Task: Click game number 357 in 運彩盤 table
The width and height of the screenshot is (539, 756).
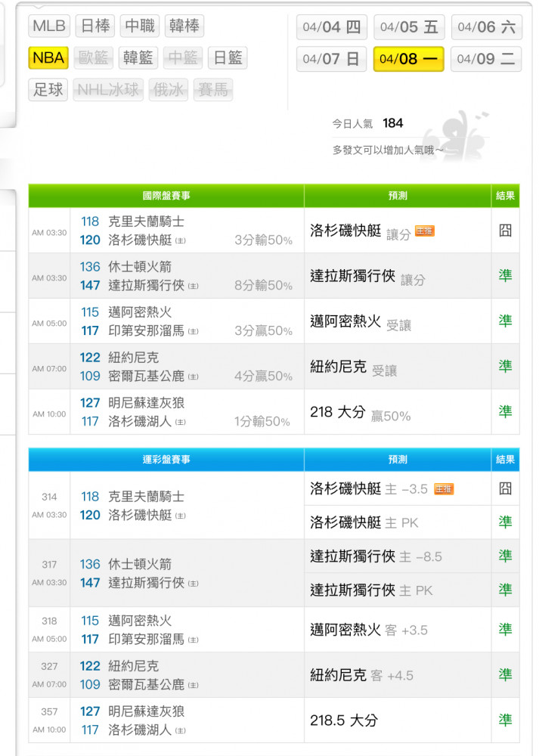Action: pyautogui.click(x=49, y=711)
